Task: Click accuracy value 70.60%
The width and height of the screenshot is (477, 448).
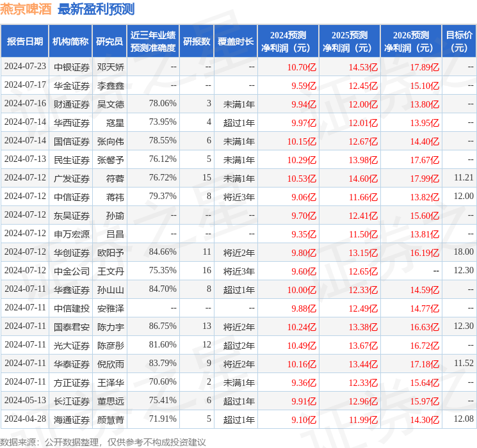Action: [163, 381]
